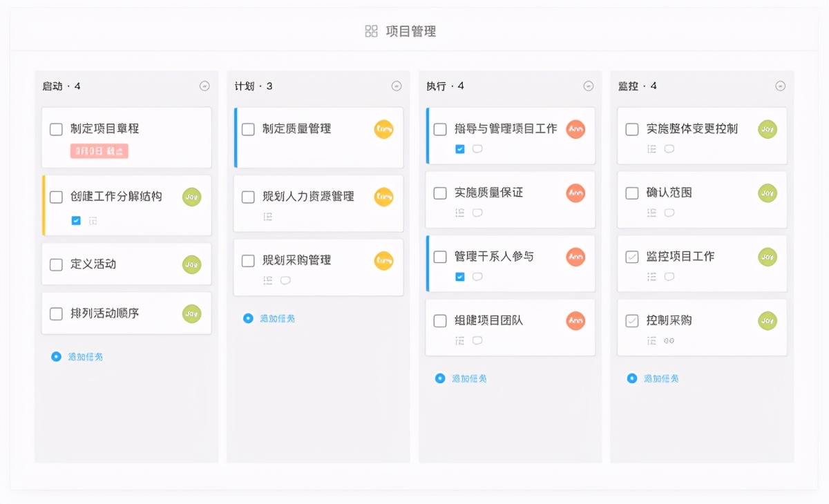Click Joy's green avatar on 创建工作分解结构 card
829x504 pixels.
(191, 197)
